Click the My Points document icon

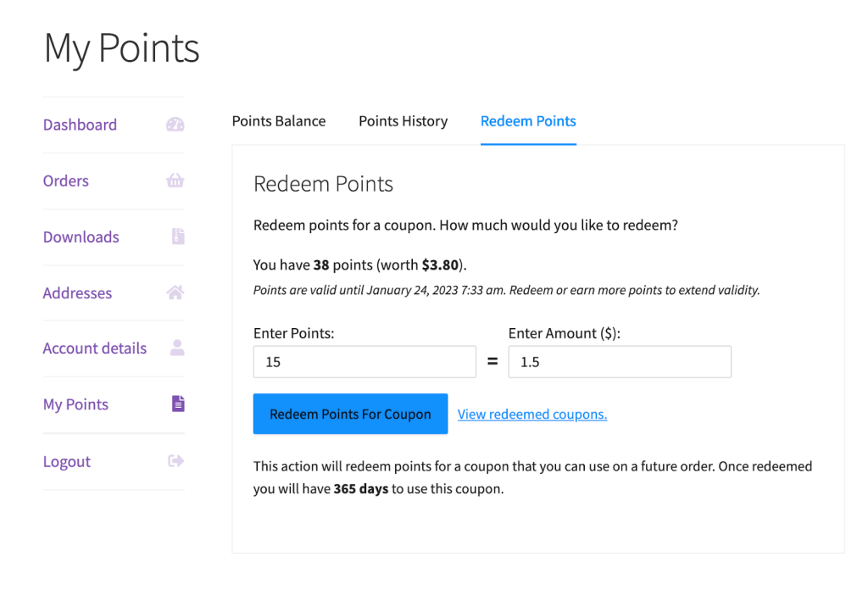point(177,404)
